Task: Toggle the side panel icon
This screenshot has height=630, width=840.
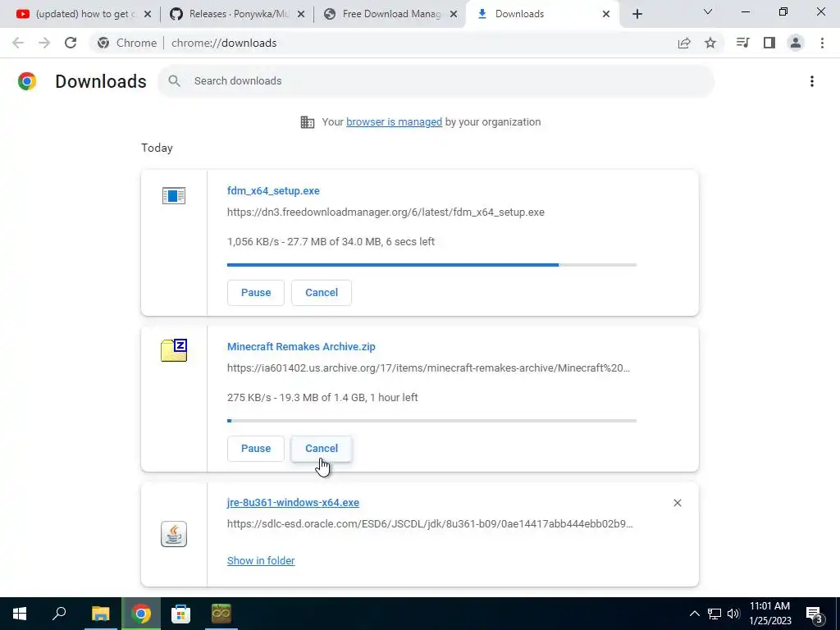Action: tap(769, 43)
